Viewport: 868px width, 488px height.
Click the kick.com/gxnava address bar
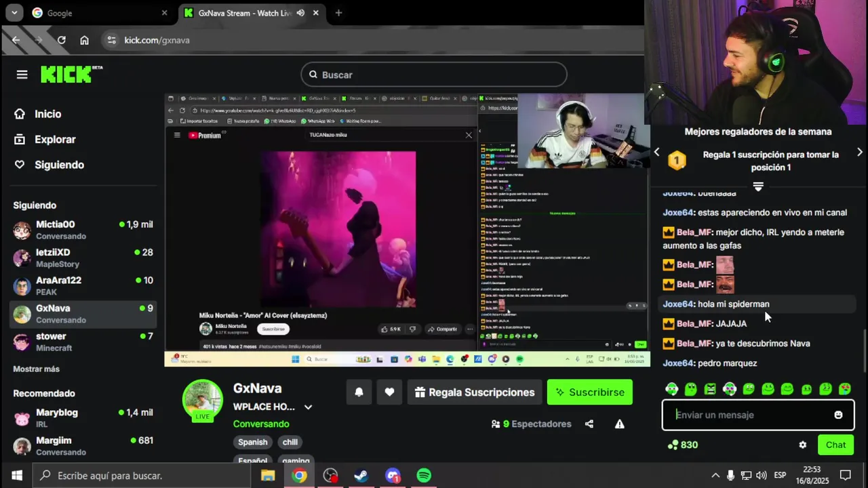373,40
